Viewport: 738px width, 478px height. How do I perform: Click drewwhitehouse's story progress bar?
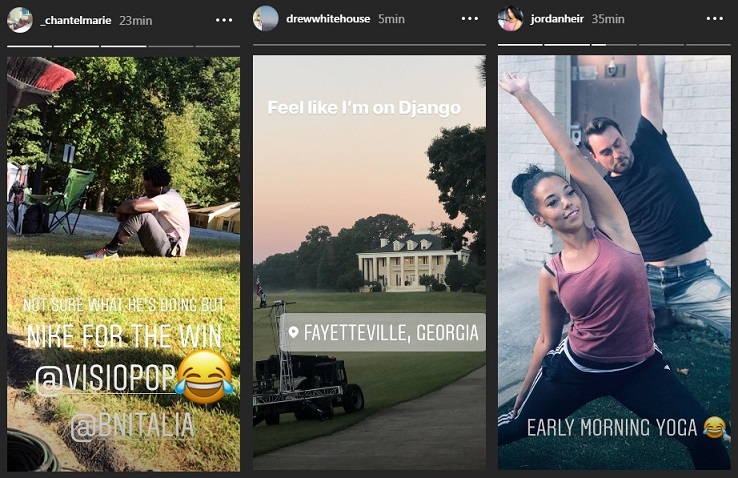369,45
